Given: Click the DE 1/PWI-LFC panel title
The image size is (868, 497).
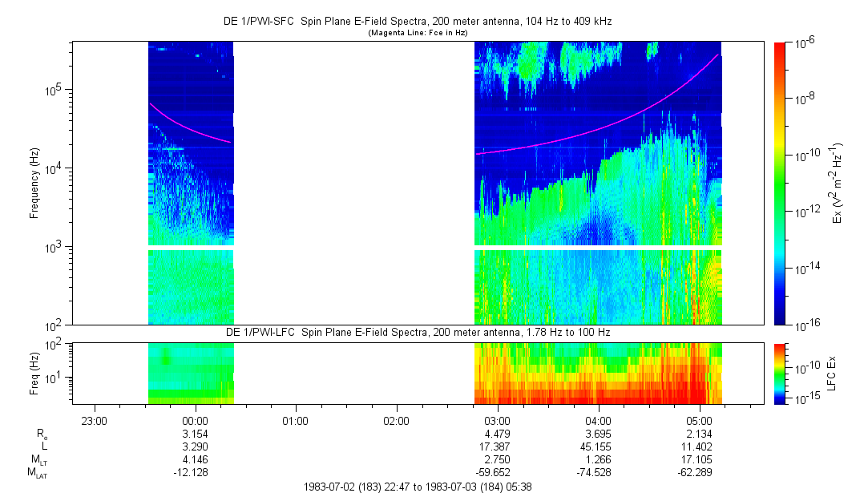Looking at the screenshot, I should click(x=417, y=332).
